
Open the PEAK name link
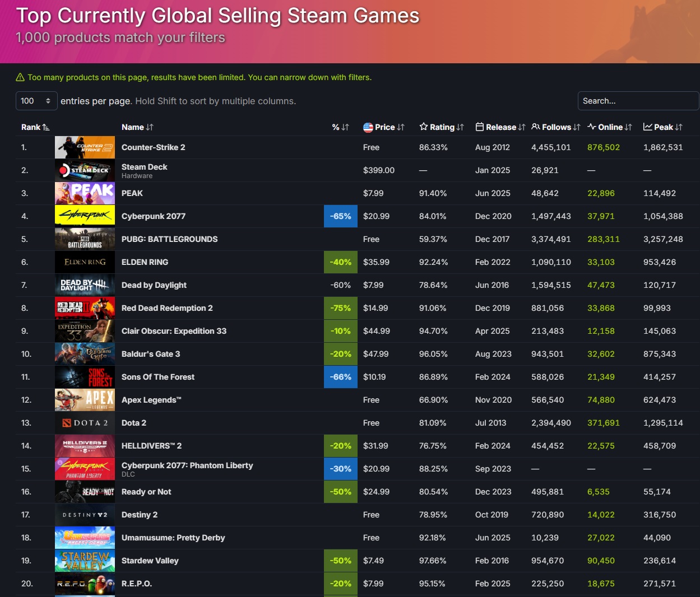pos(132,193)
